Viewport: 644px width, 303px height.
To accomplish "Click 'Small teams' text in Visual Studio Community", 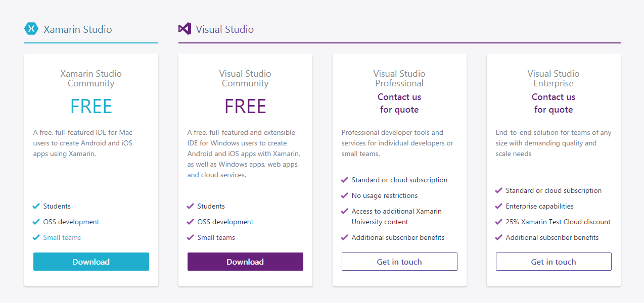I will (x=216, y=237).
